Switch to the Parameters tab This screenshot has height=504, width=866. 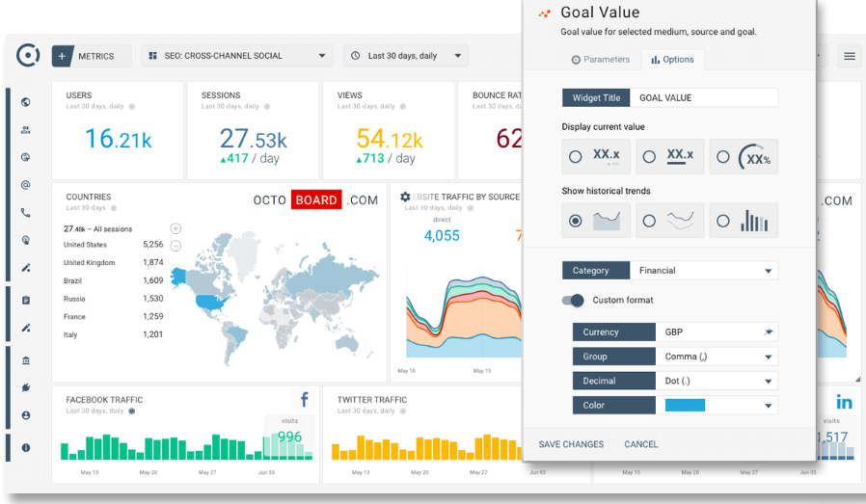601,60
